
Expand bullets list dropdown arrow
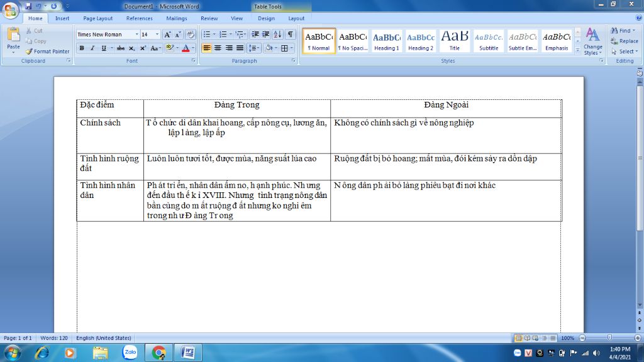point(214,35)
